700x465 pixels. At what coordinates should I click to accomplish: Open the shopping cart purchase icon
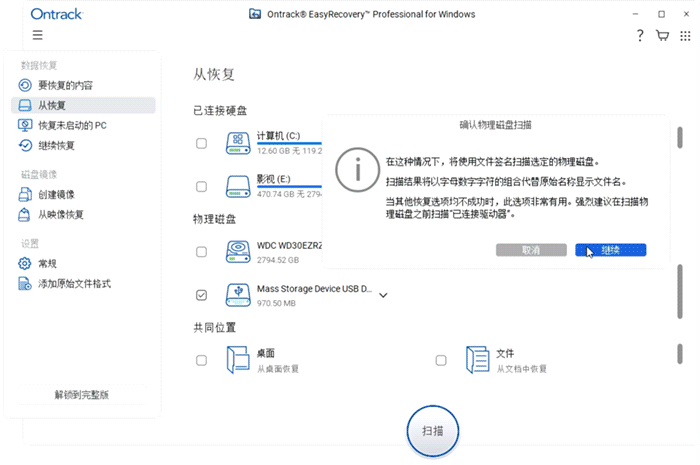pyautogui.click(x=662, y=35)
